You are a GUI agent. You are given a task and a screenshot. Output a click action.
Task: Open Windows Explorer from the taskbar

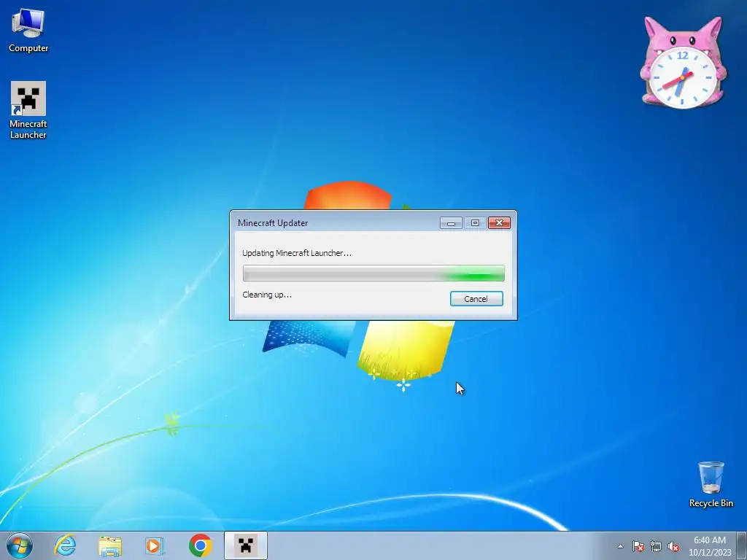(x=110, y=545)
